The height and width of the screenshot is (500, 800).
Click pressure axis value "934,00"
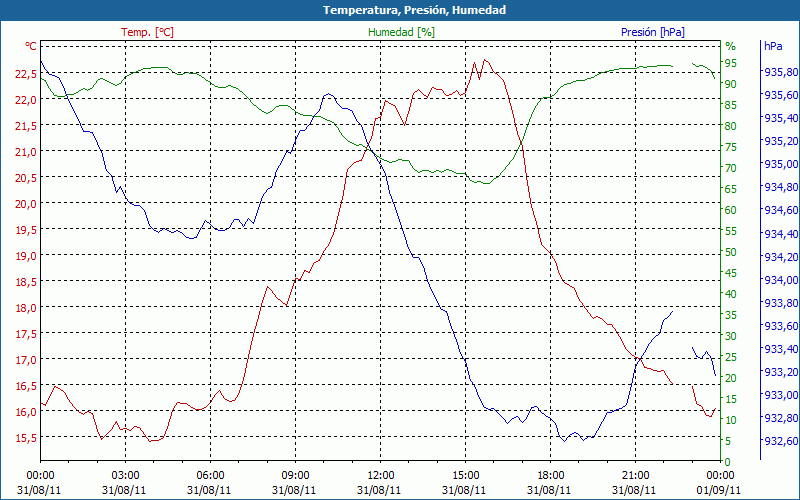(x=781, y=280)
